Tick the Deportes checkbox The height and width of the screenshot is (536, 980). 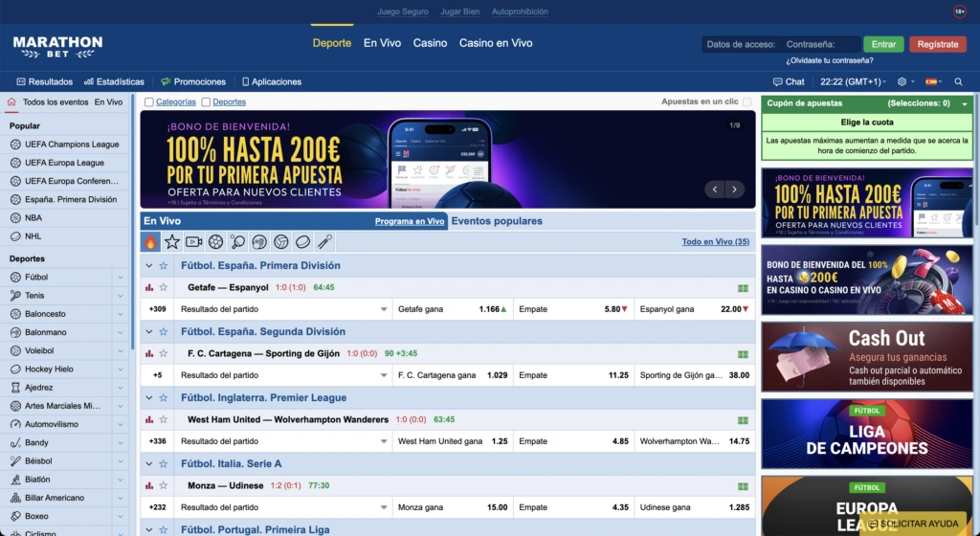(x=206, y=101)
